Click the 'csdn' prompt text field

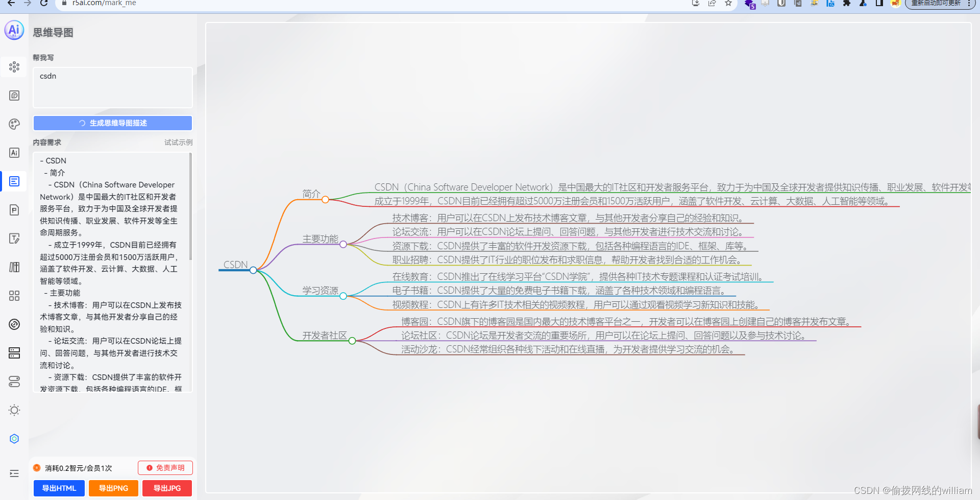pos(113,87)
